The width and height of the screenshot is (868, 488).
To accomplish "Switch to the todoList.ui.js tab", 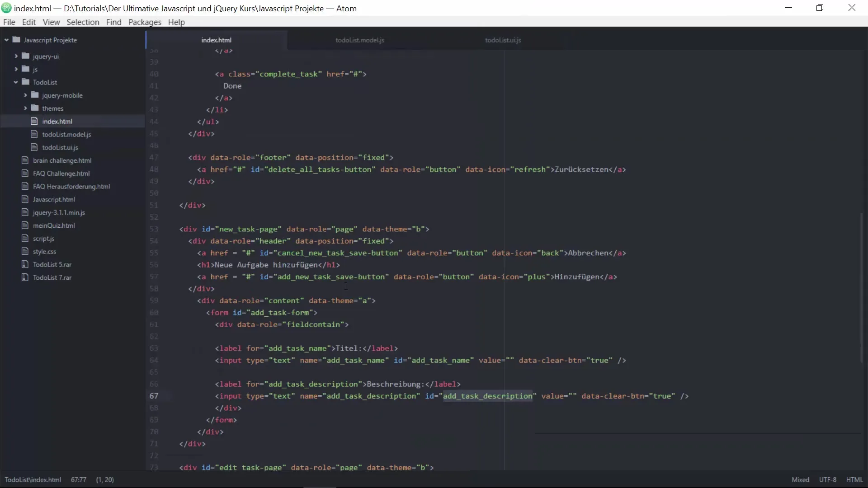I will point(503,40).
